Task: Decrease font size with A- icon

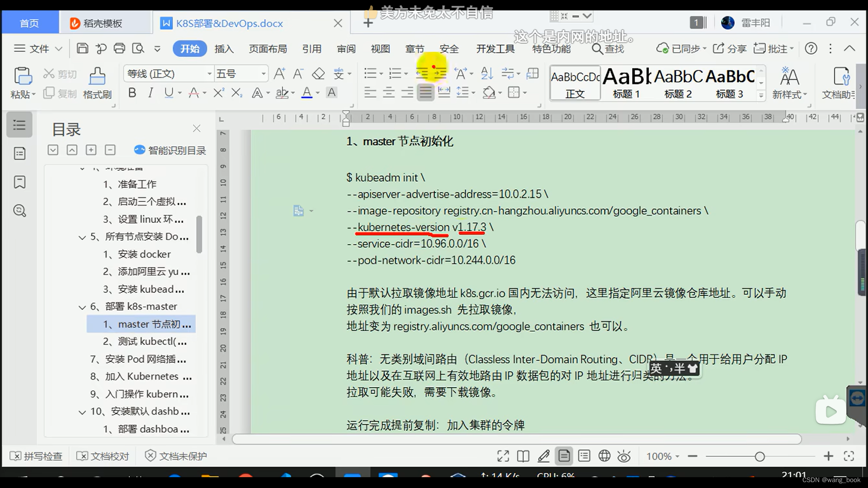Action: point(298,73)
